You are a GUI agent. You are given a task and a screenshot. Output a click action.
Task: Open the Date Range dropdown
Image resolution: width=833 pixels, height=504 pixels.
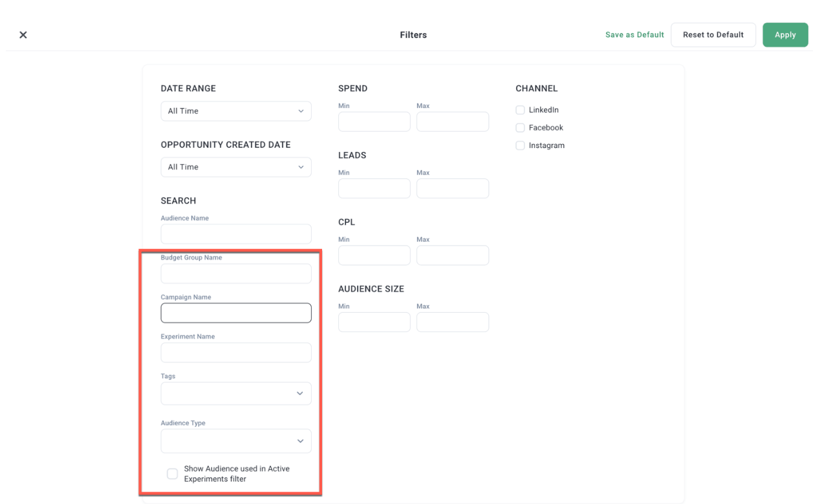click(x=235, y=110)
